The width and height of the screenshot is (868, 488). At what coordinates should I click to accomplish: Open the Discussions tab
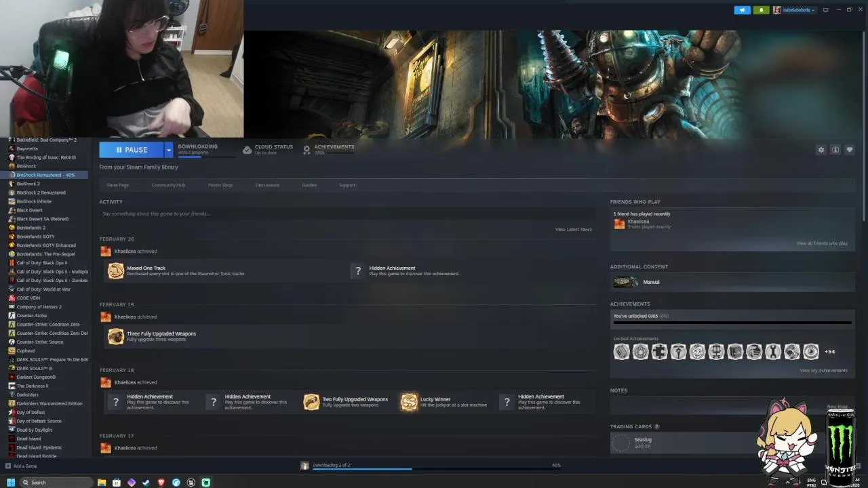pos(267,185)
